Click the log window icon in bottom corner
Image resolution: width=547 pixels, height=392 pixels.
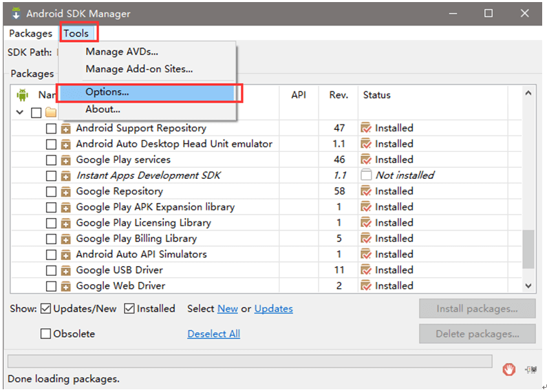point(530,369)
